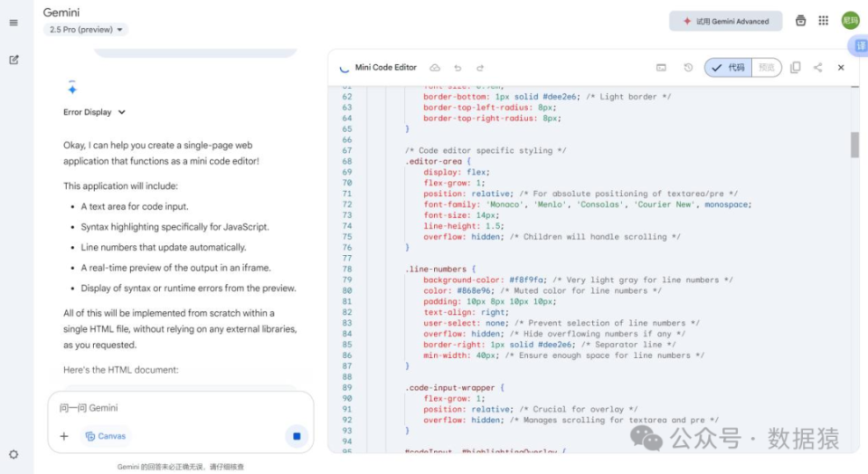
Task: Open the account avatar menu
Action: [x=850, y=21]
